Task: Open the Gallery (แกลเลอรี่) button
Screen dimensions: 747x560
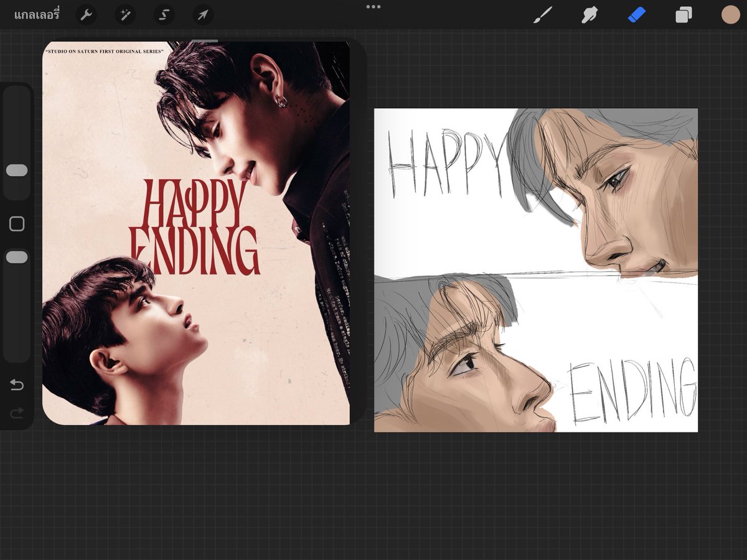Action: (x=37, y=15)
